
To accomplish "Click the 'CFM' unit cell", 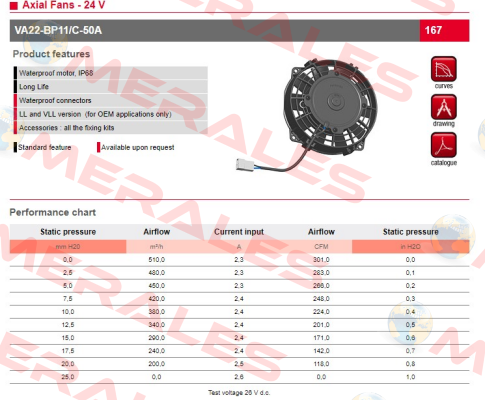I will point(321,247).
